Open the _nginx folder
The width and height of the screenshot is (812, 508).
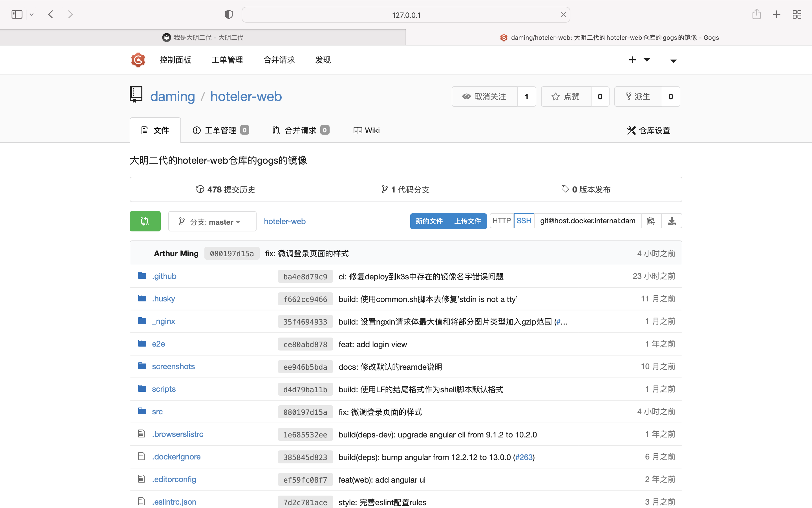tap(164, 321)
